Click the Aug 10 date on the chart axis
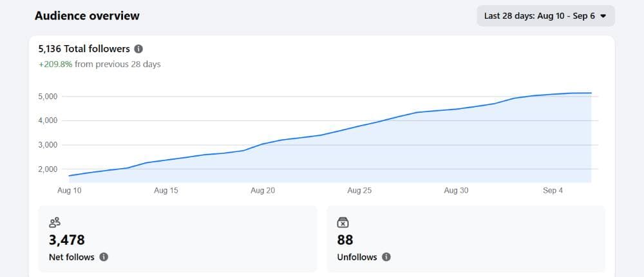The height and width of the screenshot is (277, 644). coord(69,191)
